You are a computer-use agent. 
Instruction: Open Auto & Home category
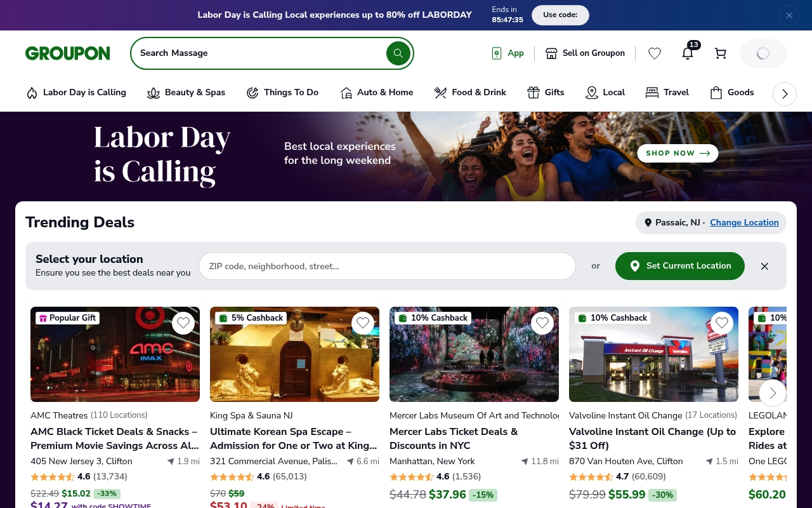pos(376,93)
